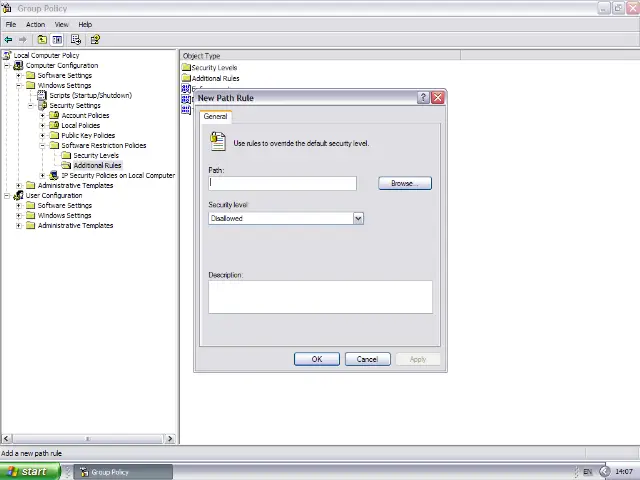The image size is (640, 480).
Task: Expand Administrative Templates under User Configuration
Action: coord(19,225)
